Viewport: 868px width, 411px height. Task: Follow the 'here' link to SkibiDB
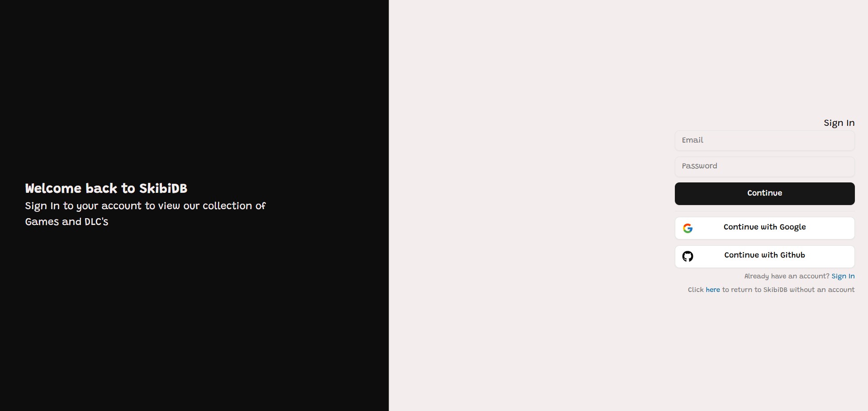click(712, 290)
